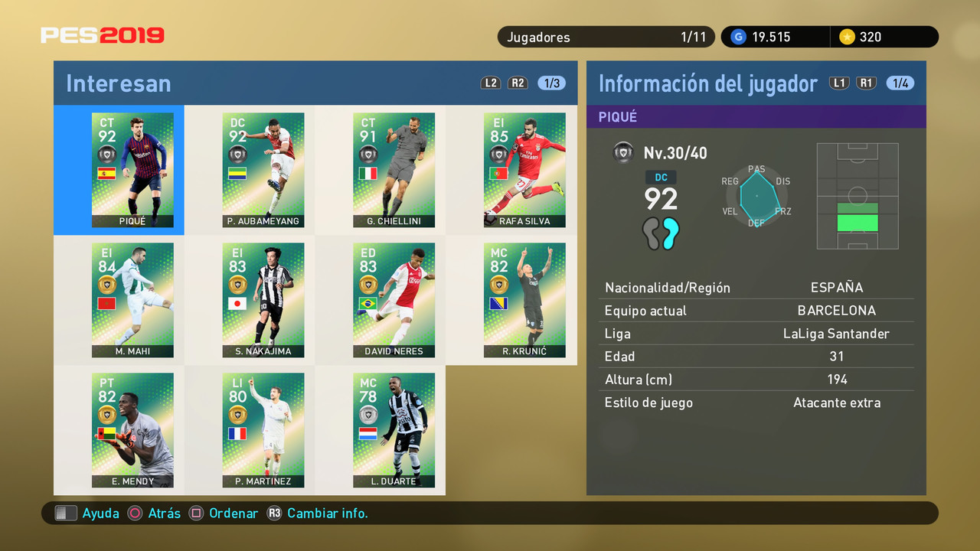Click the GP currency coin icon
Image resolution: width=980 pixels, height=551 pixels.
(x=738, y=37)
